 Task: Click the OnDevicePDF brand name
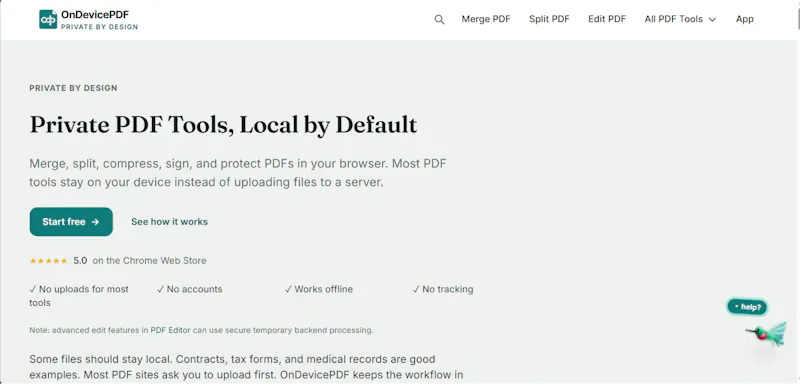[x=95, y=15]
